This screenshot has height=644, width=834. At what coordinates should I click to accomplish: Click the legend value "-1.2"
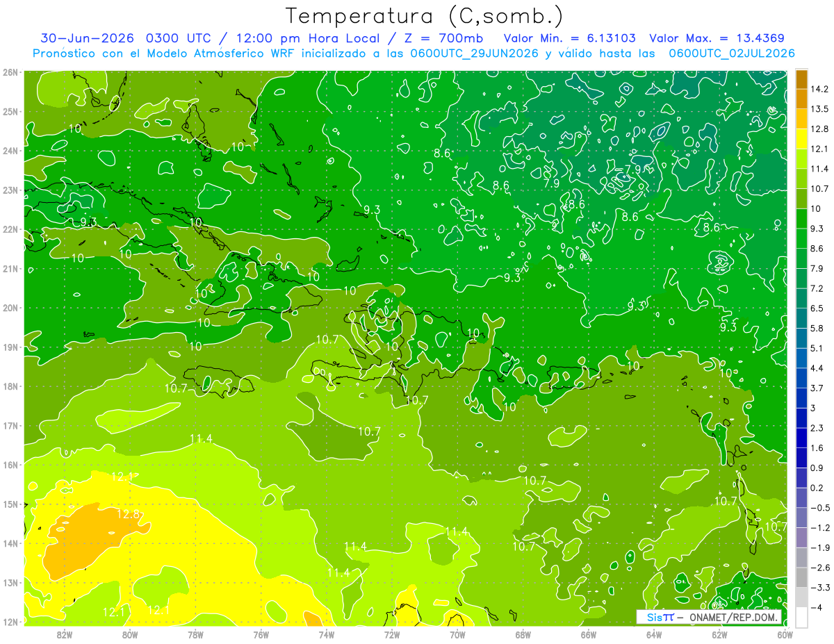820,528
